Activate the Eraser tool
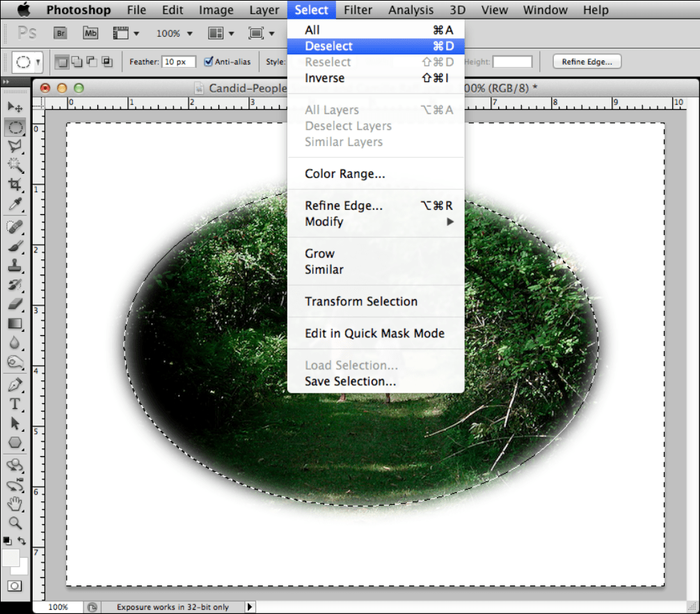Screen dimensions: 700x614 pos(15,305)
